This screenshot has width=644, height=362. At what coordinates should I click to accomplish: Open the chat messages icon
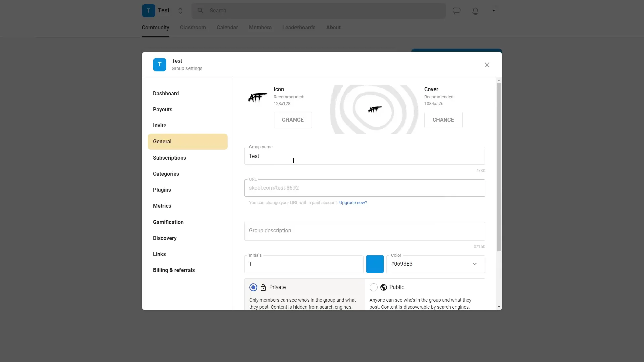tap(457, 11)
